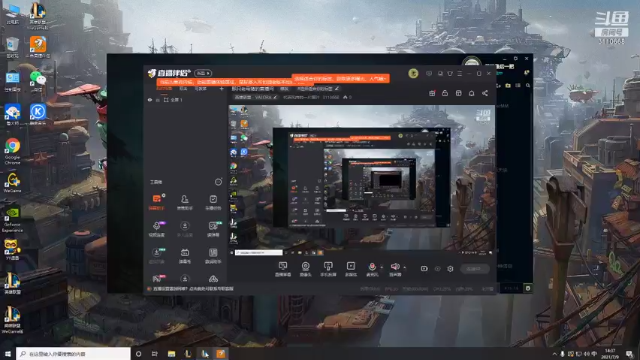
Task: Click the stream preview thumbnail
Action: coord(362,180)
